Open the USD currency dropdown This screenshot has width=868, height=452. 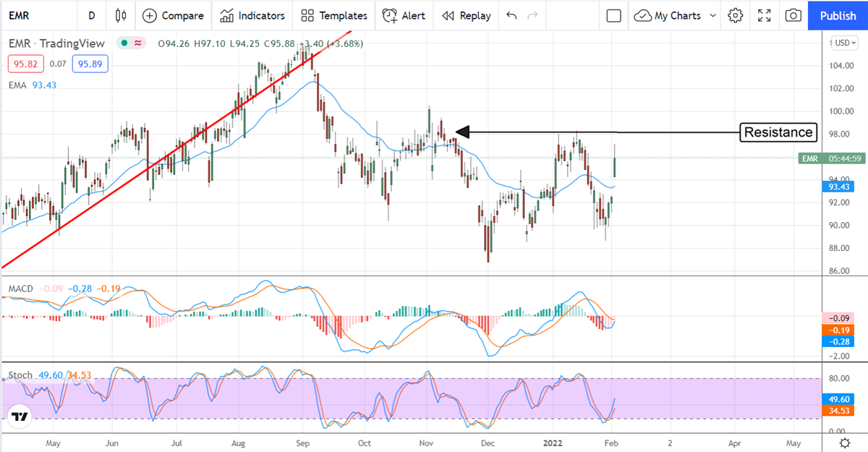[844, 43]
